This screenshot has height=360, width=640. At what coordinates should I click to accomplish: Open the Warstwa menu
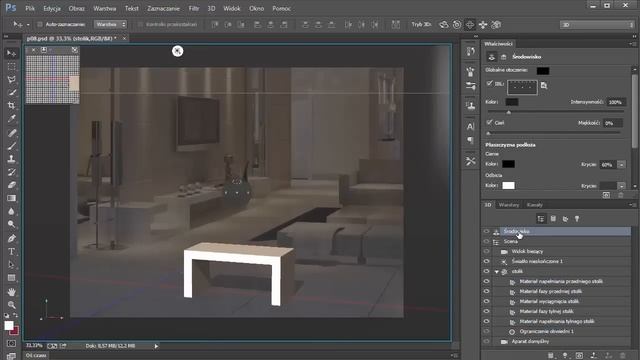click(x=104, y=8)
